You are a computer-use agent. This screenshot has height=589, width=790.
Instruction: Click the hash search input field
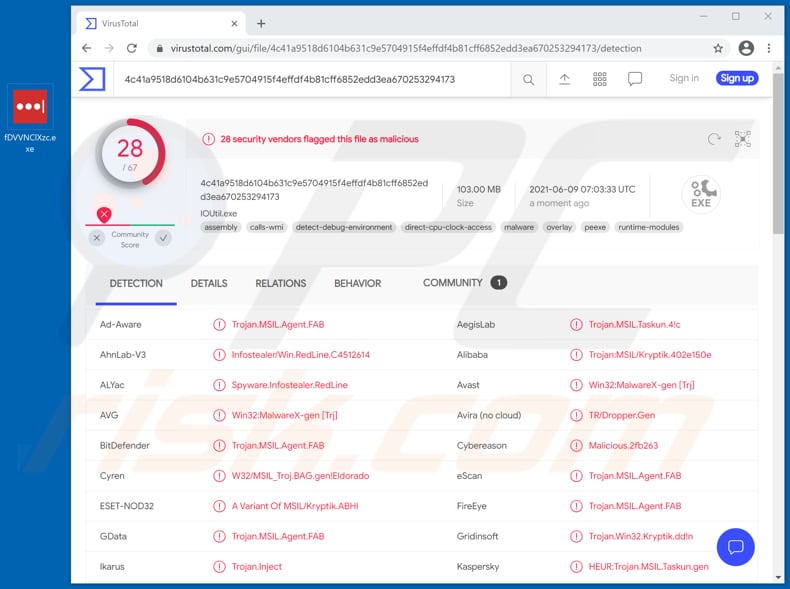click(312, 79)
